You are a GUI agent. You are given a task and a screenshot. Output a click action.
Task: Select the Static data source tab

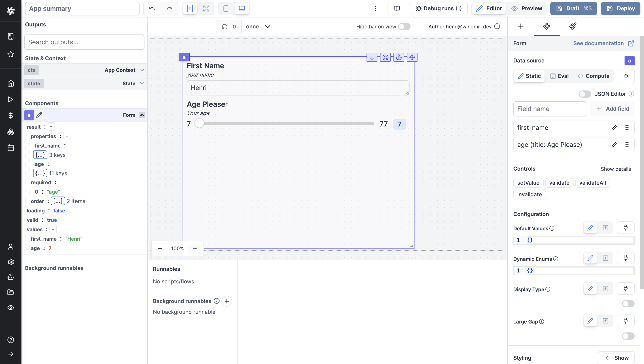point(529,76)
